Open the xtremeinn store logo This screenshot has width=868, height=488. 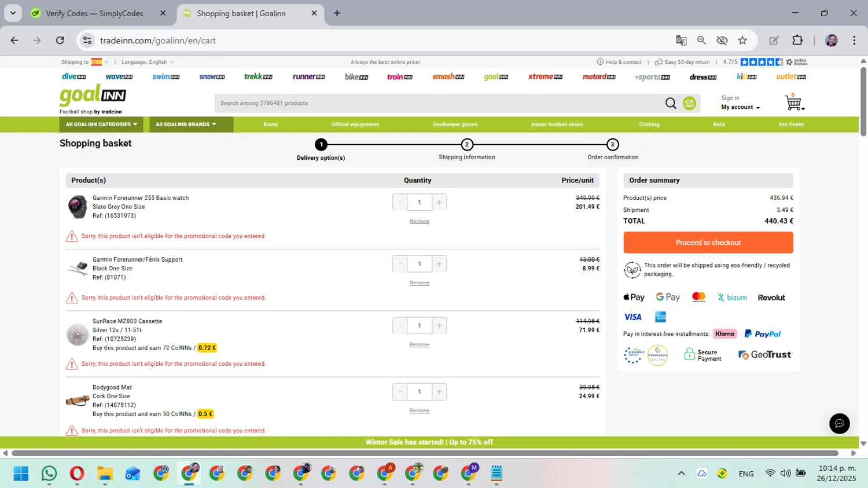(545, 76)
